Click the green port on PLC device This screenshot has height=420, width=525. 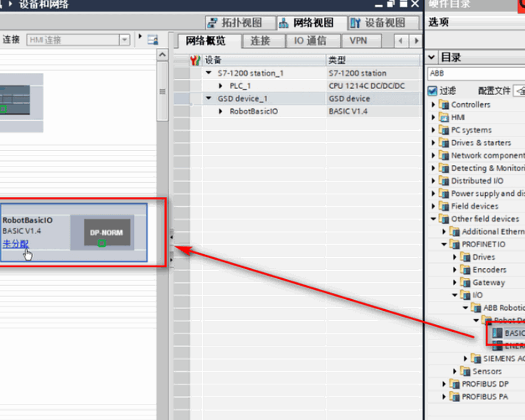click(3, 109)
